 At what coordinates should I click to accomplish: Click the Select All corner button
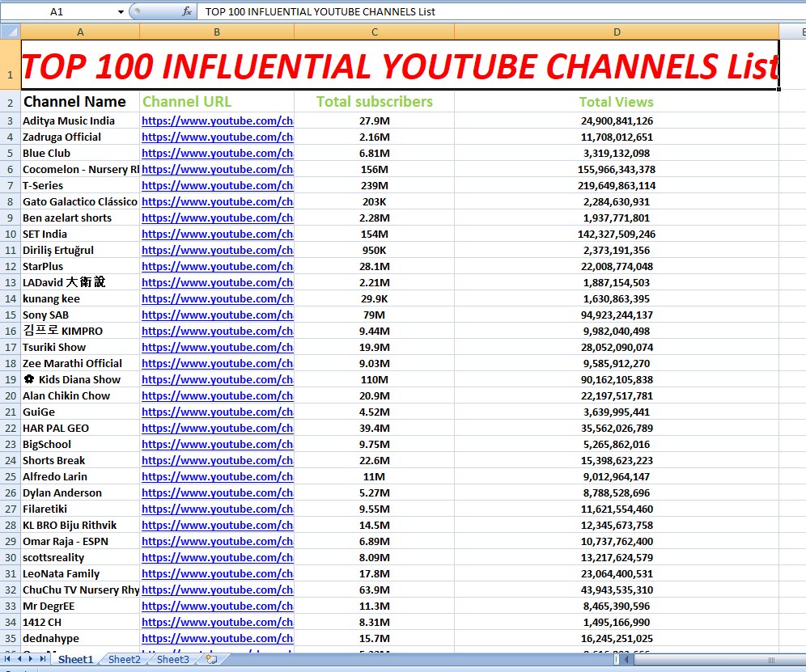point(11,32)
